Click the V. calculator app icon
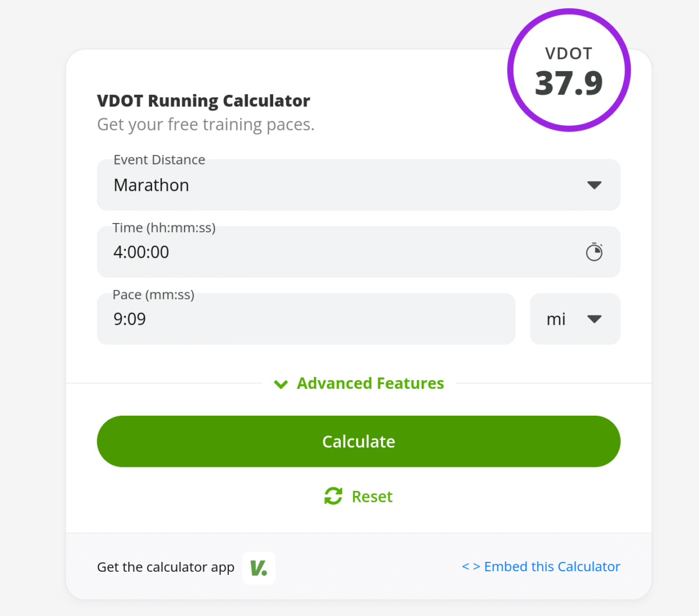Image resolution: width=699 pixels, height=616 pixels. click(x=258, y=568)
